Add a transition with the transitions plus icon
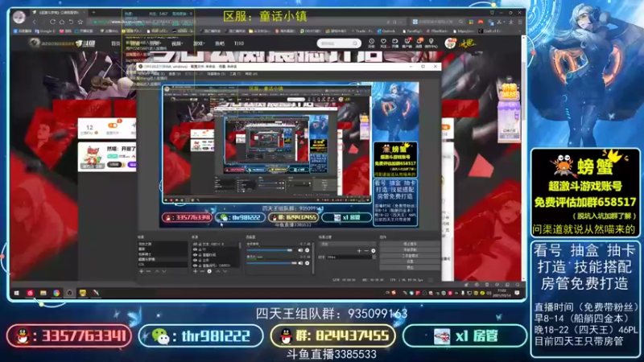 tap(359, 250)
